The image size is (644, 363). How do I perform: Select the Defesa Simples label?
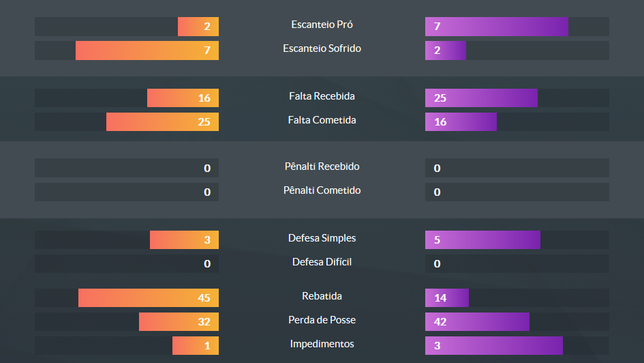tap(322, 238)
